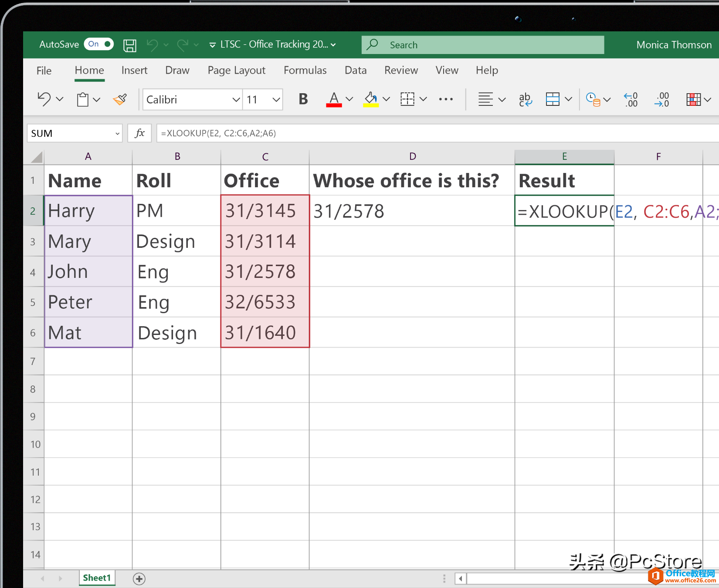
Task: Click Decrease Decimal icon
Action: click(x=661, y=99)
